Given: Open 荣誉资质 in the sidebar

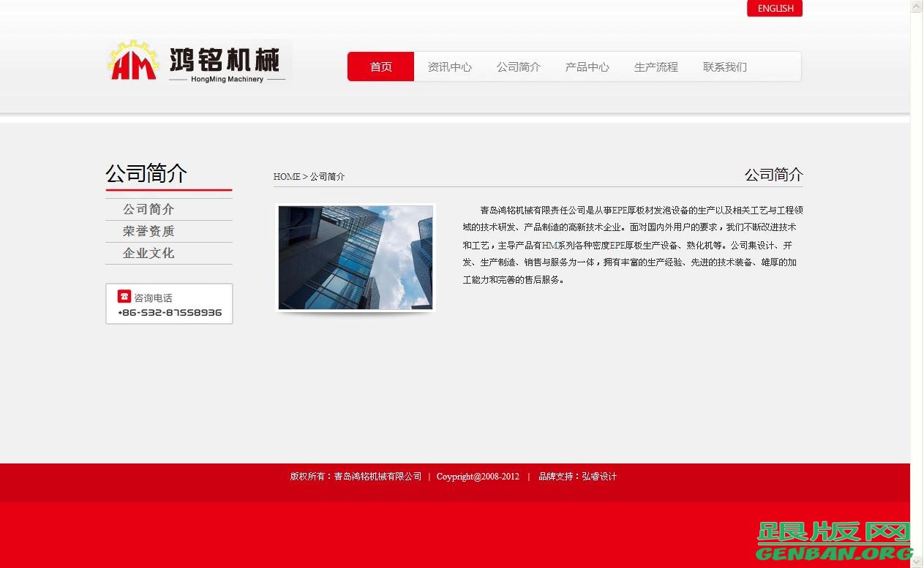Looking at the screenshot, I should pyautogui.click(x=149, y=231).
